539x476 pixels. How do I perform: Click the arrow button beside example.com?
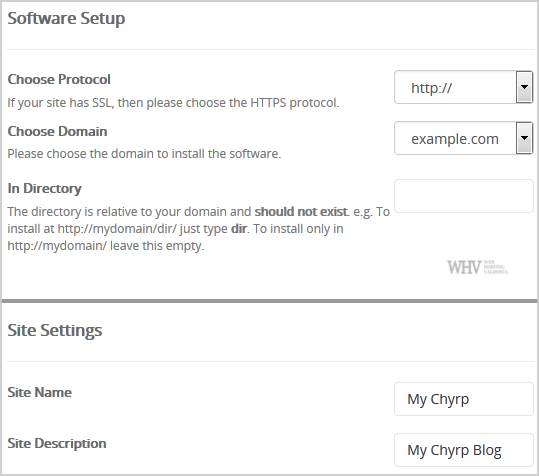click(524, 138)
